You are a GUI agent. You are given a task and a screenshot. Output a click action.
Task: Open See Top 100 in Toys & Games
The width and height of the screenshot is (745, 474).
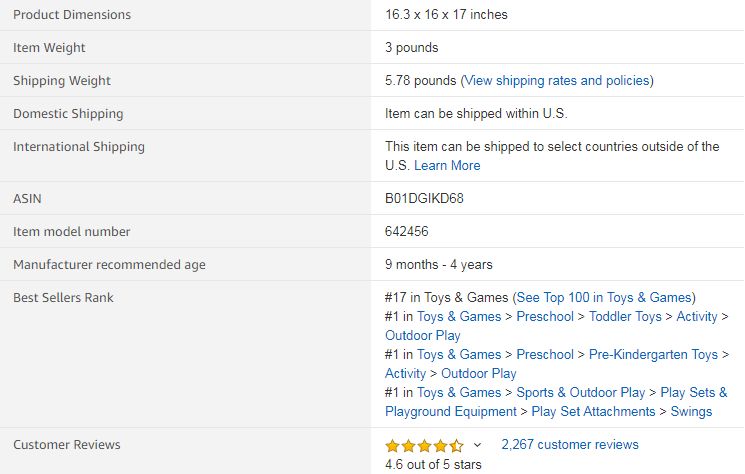pyautogui.click(x=603, y=297)
